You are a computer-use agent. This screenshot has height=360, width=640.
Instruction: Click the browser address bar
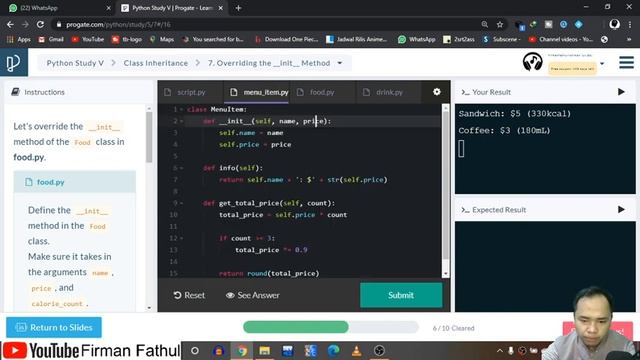point(269,24)
